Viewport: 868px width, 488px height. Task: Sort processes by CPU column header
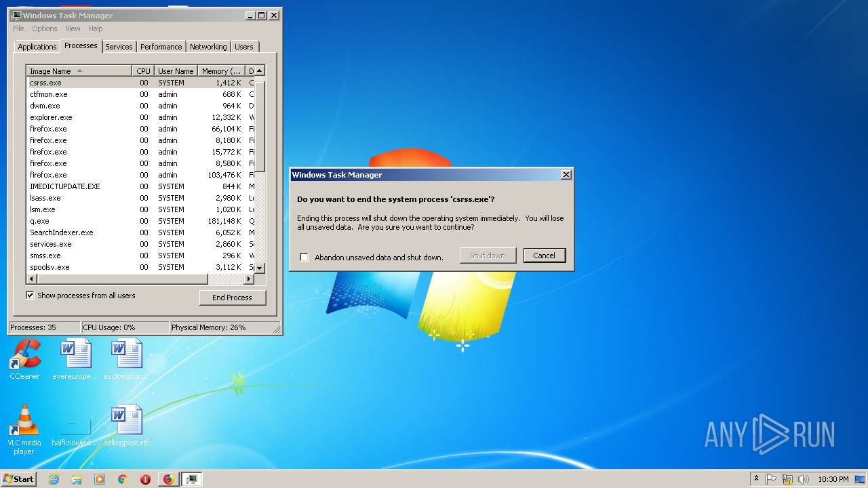(142, 70)
